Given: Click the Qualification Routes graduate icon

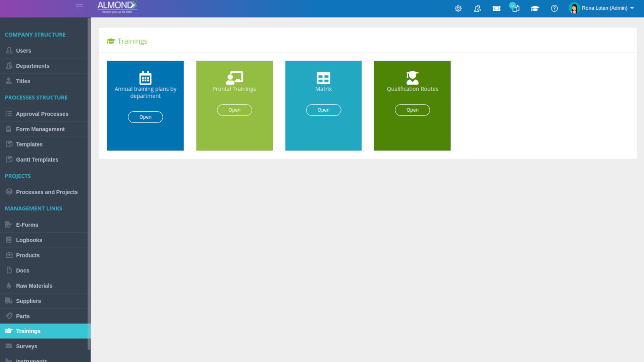Looking at the screenshot, I should coord(412,78).
